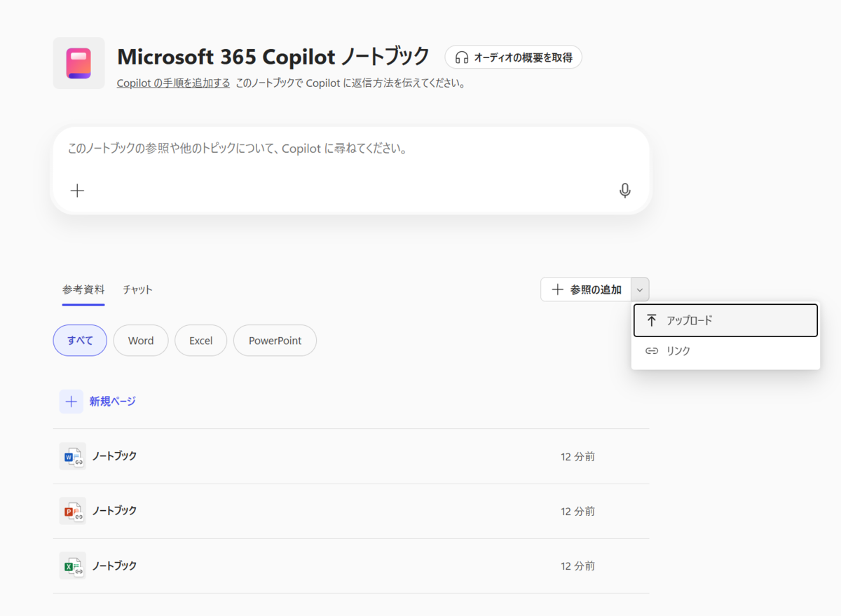Click the 参照の追加 button

pyautogui.click(x=586, y=289)
